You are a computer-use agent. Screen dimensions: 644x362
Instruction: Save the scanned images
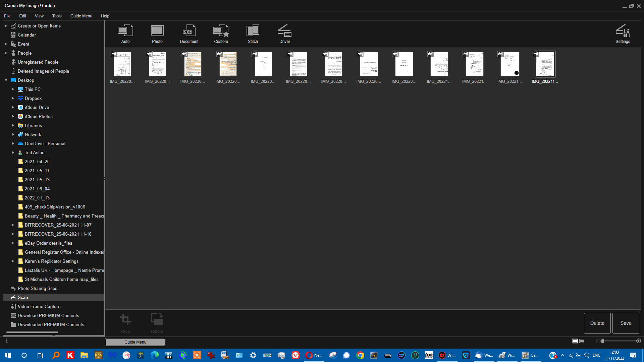click(625, 323)
